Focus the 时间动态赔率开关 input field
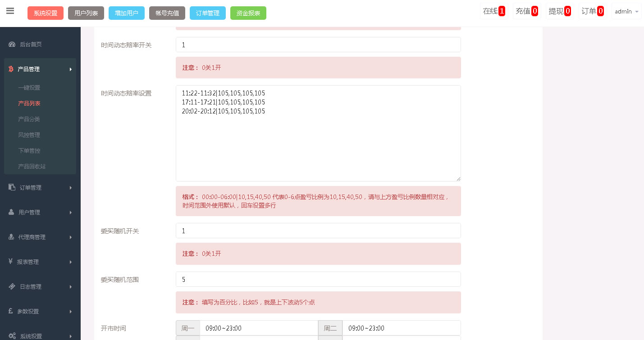The height and width of the screenshot is (340, 644). [x=318, y=45]
